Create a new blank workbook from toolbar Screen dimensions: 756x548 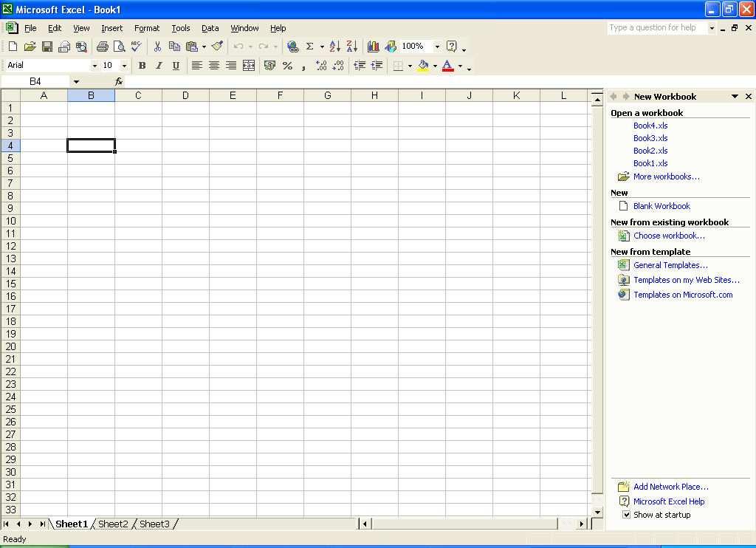tap(13, 47)
